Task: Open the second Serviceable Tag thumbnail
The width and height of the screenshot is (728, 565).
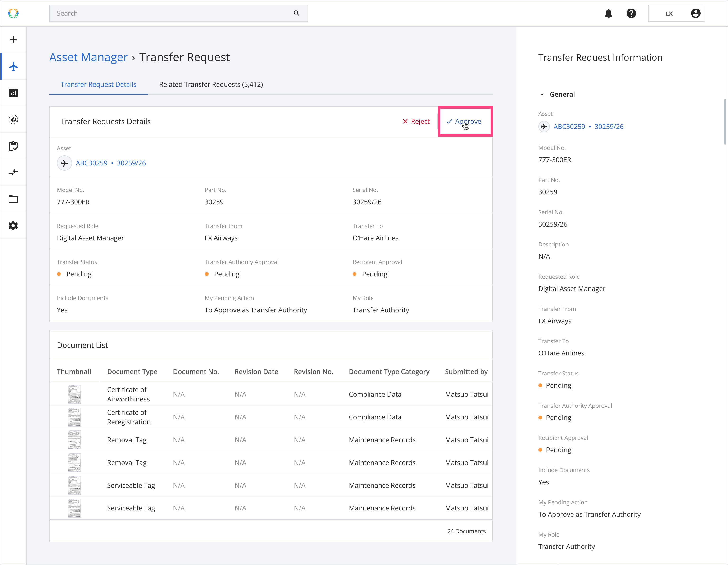Action: [x=74, y=508]
